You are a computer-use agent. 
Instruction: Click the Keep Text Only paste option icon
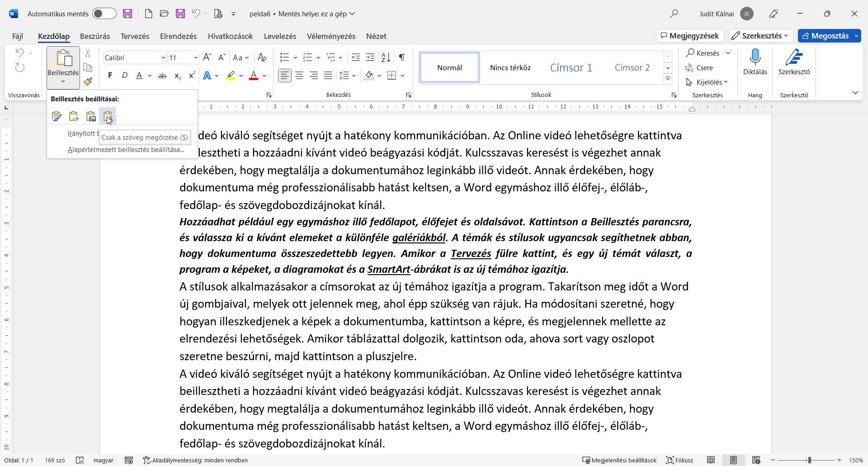click(x=108, y=116)
